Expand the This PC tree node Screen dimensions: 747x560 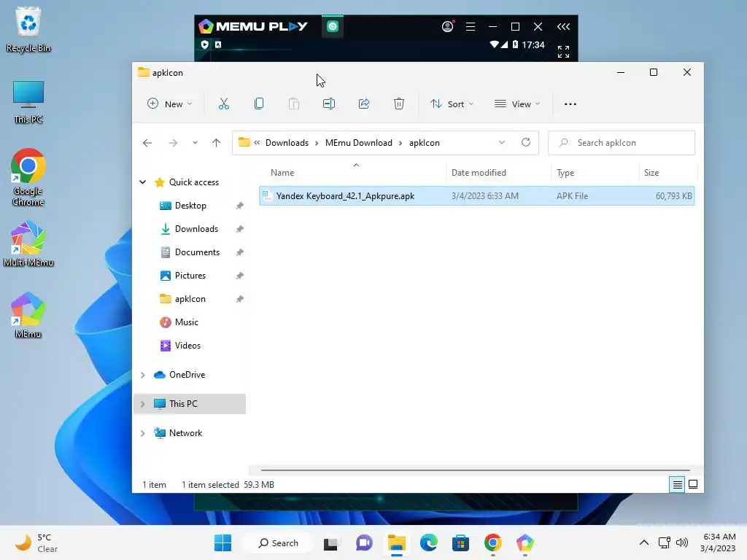[142, 404]
